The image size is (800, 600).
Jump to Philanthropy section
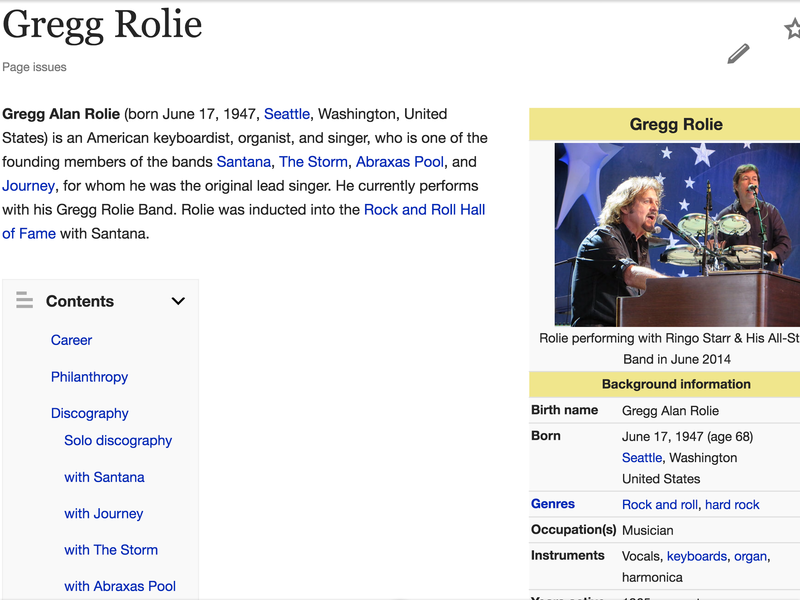(x=89, y=377)
